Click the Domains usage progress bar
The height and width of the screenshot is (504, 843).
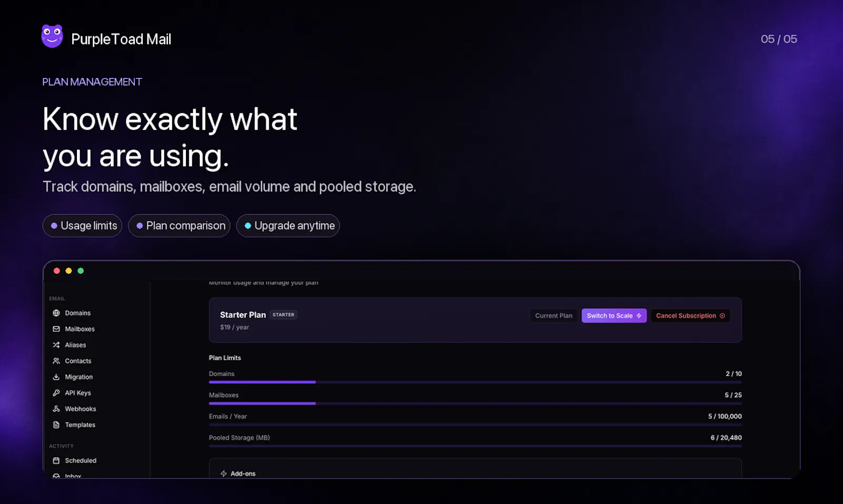point(475,382)
